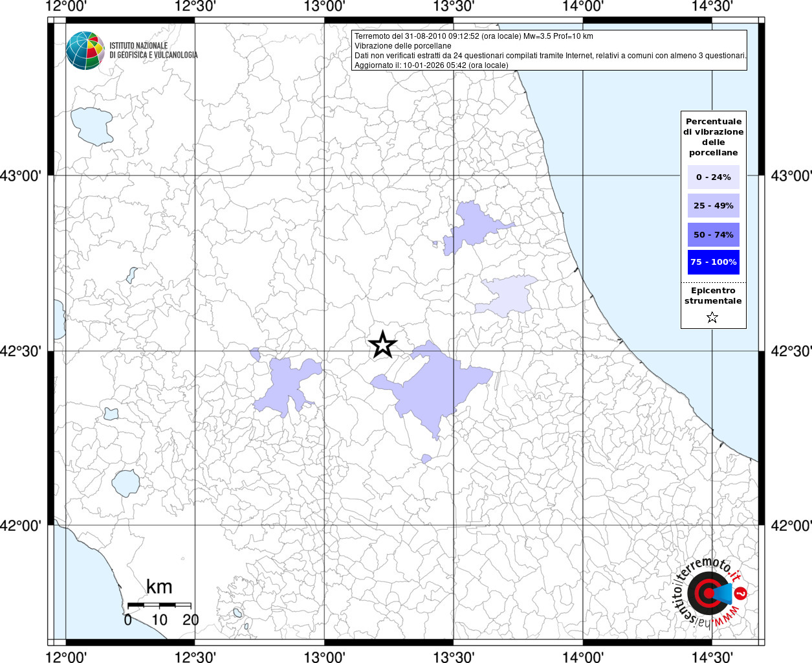
Task: Click the 'km' scale bar label
Action: tap(159, 587)
